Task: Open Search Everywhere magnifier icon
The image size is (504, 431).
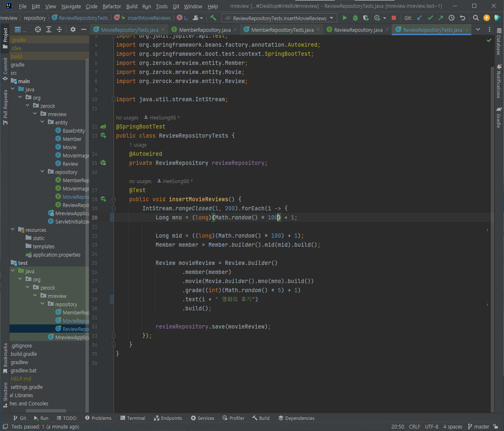Action: (x=476, y=18)
